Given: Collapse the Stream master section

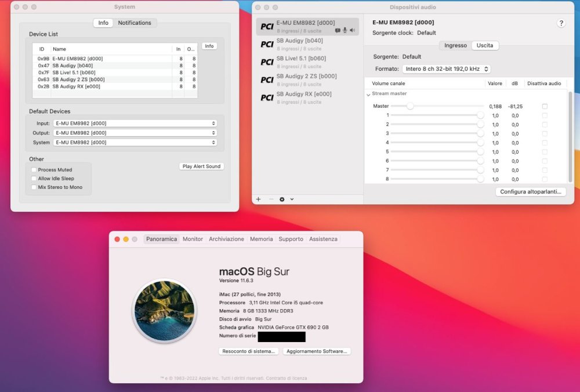Looking at the screenshot, I should click(x=368, y=95).
